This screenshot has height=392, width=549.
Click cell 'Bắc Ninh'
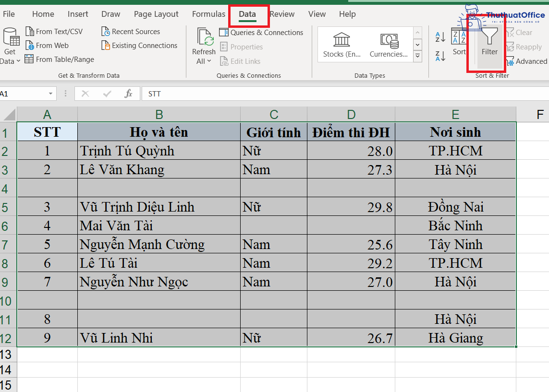[455, 226]
